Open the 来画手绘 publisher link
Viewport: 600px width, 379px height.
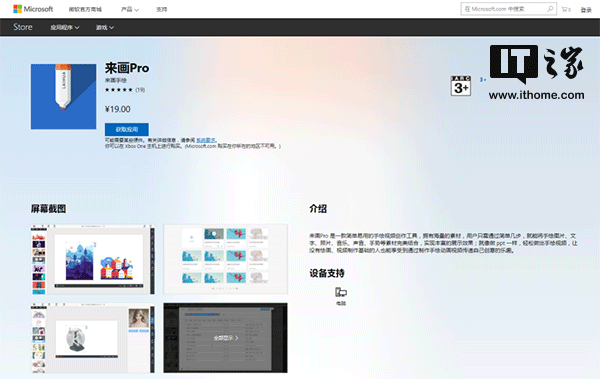pyautogui.click(x=116, y=80)
